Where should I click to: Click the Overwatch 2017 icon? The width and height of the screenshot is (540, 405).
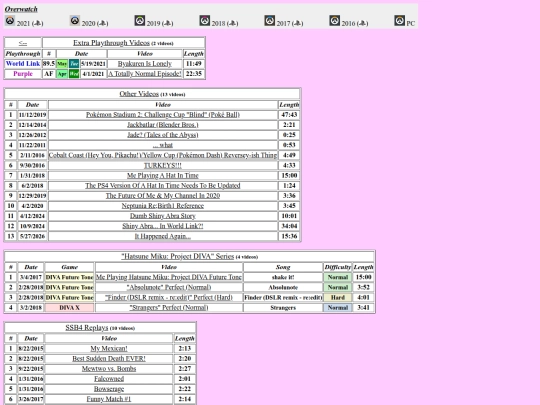coord(270,21)
